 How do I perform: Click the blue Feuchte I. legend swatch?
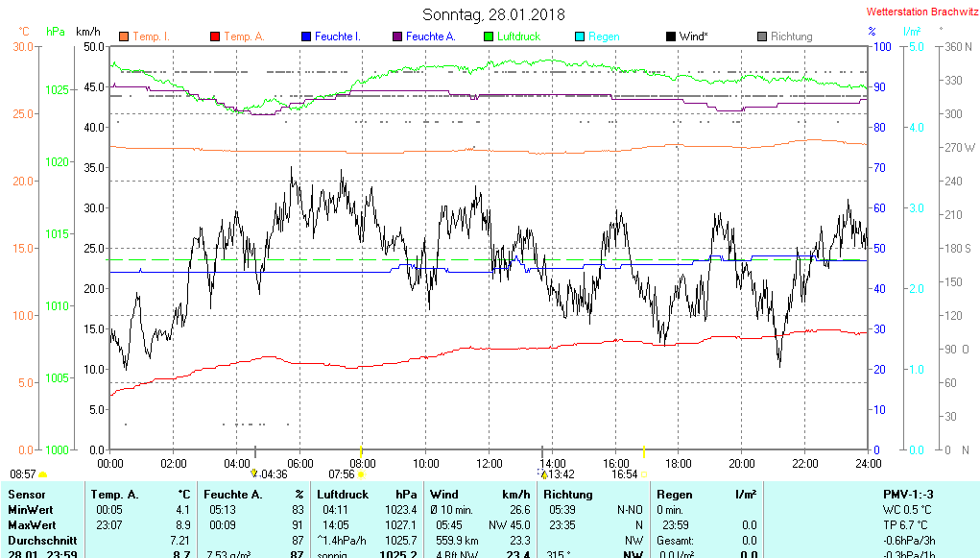tap(306, 36)
